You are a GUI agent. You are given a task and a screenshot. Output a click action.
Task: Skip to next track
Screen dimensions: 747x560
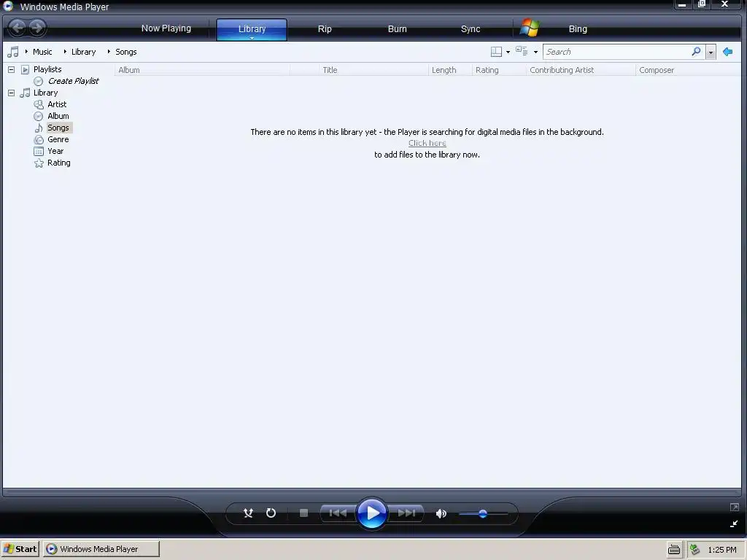point(406,513)
